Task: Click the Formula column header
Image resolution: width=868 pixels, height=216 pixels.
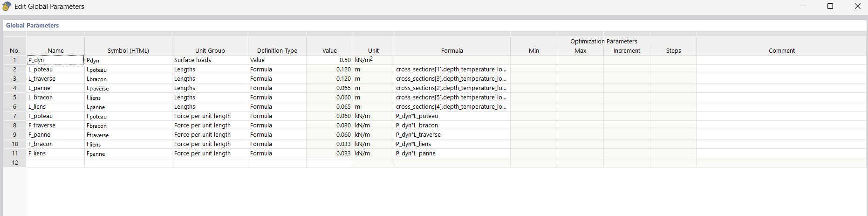Action: pyautogui.click(x=452, y=50)
